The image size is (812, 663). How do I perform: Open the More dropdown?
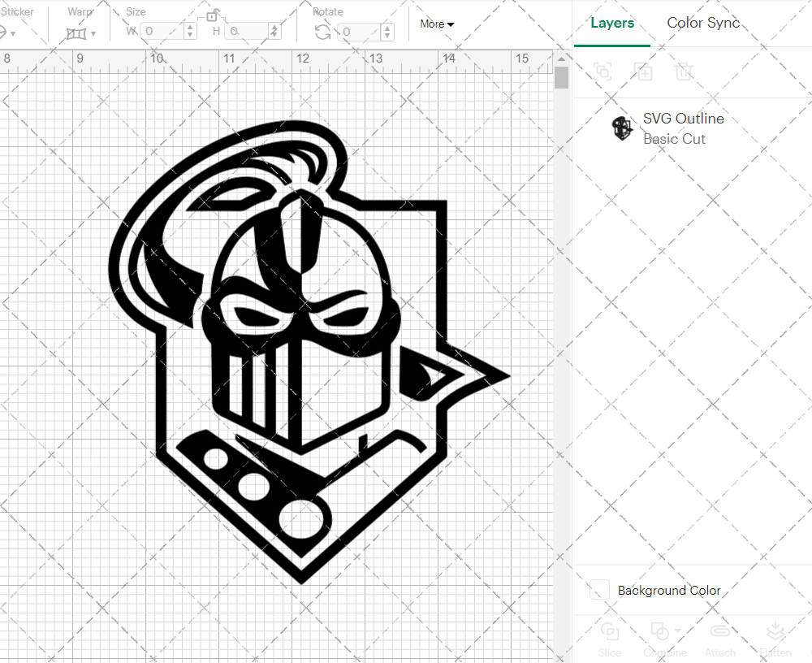(x=436, y=24)
